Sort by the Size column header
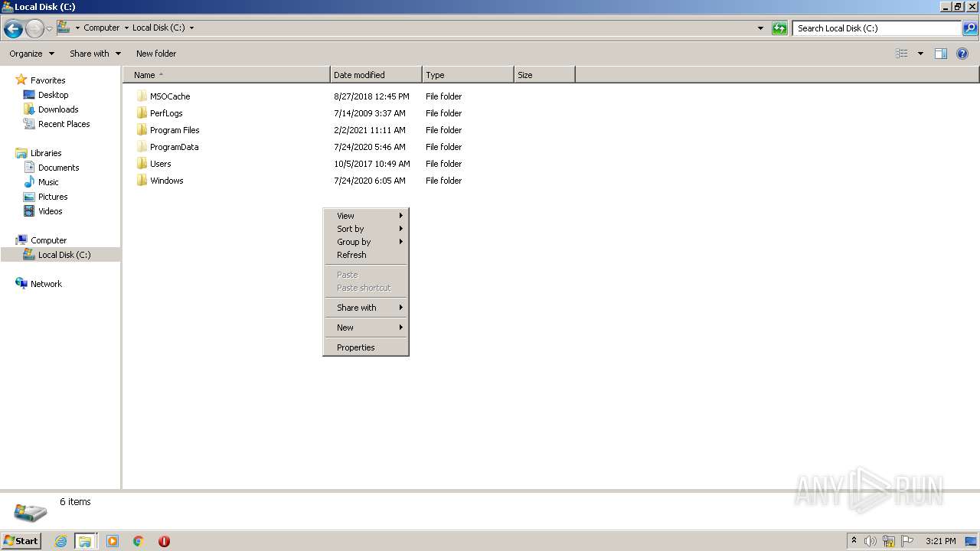Viewport: 980px width, 551px height. pos(544,75)
